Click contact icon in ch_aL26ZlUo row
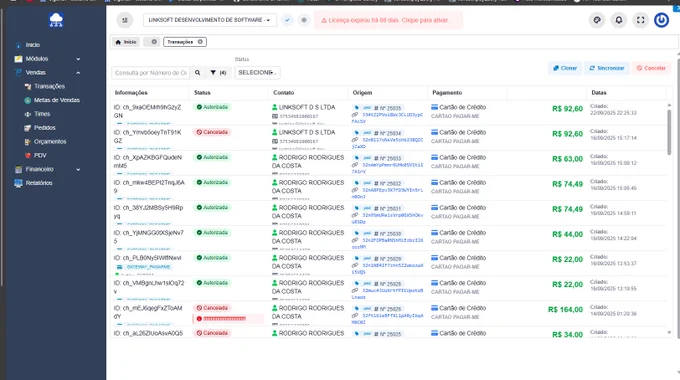The height and width of the screenshot is (380, 680). [x=275, y=333]
